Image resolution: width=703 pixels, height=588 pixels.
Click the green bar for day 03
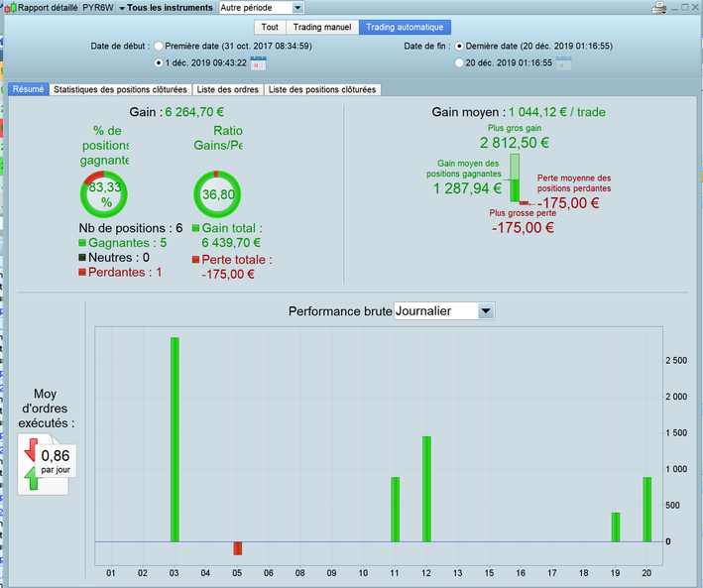coord(175,439)
